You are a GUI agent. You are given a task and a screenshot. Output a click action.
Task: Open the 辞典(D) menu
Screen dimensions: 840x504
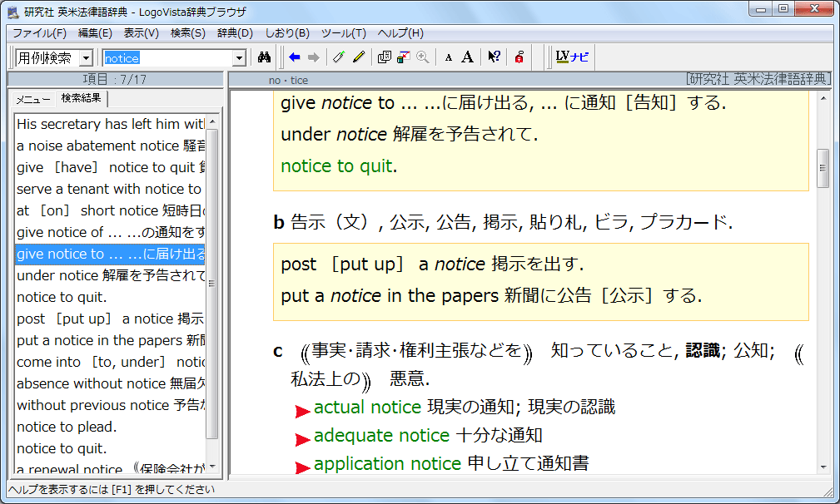pyautogui.click(x=235, y=33)
